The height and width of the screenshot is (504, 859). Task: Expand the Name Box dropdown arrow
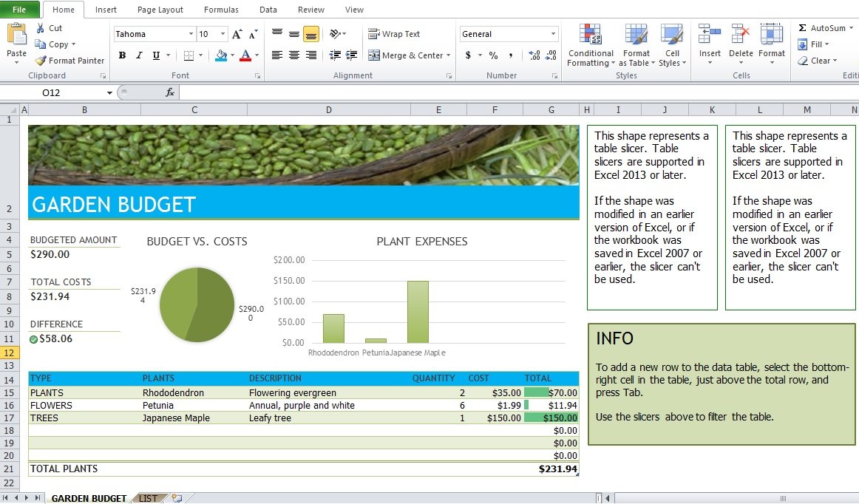click(109, 92)
